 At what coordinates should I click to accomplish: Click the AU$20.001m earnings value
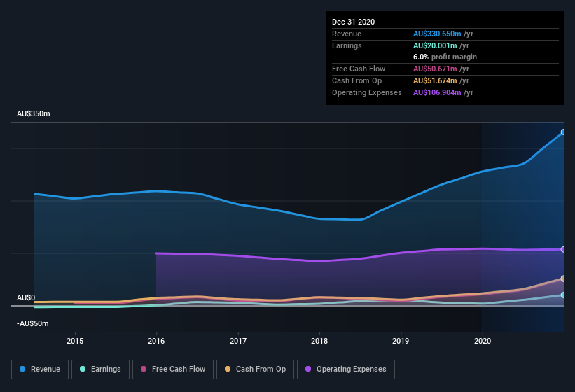(435, 45)
